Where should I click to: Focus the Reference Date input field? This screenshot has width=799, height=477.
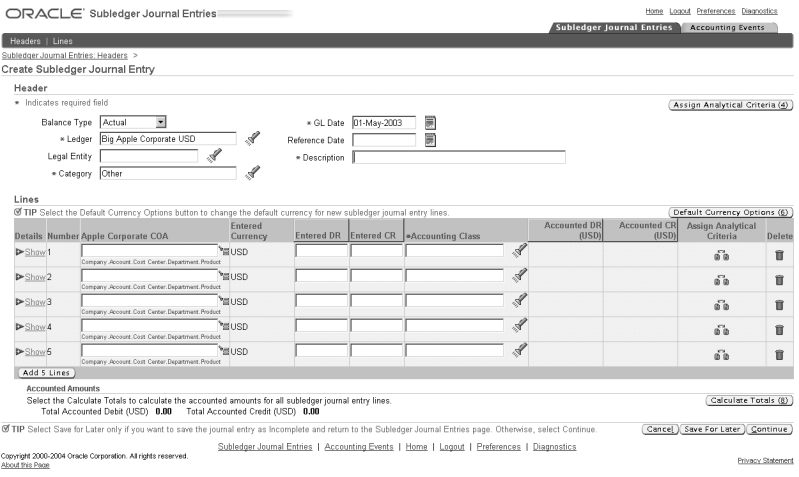pyautogui.click(x=384, y=140)
